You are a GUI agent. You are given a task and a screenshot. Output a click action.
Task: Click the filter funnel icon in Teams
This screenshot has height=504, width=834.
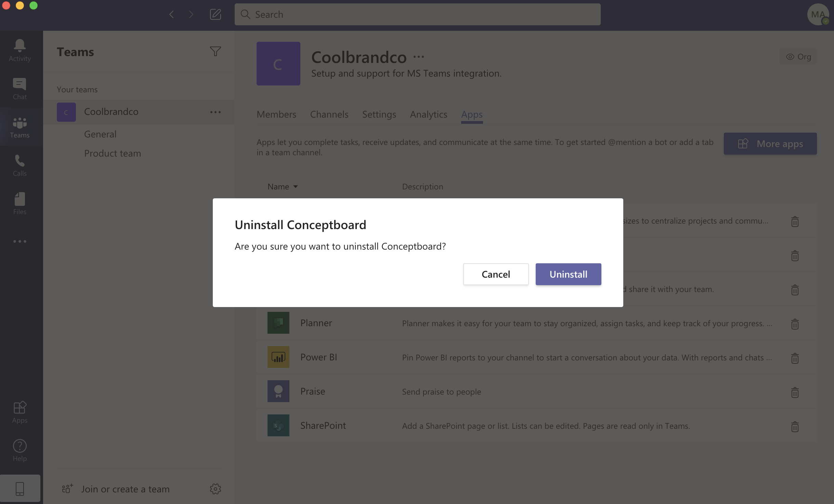[215, 52]
